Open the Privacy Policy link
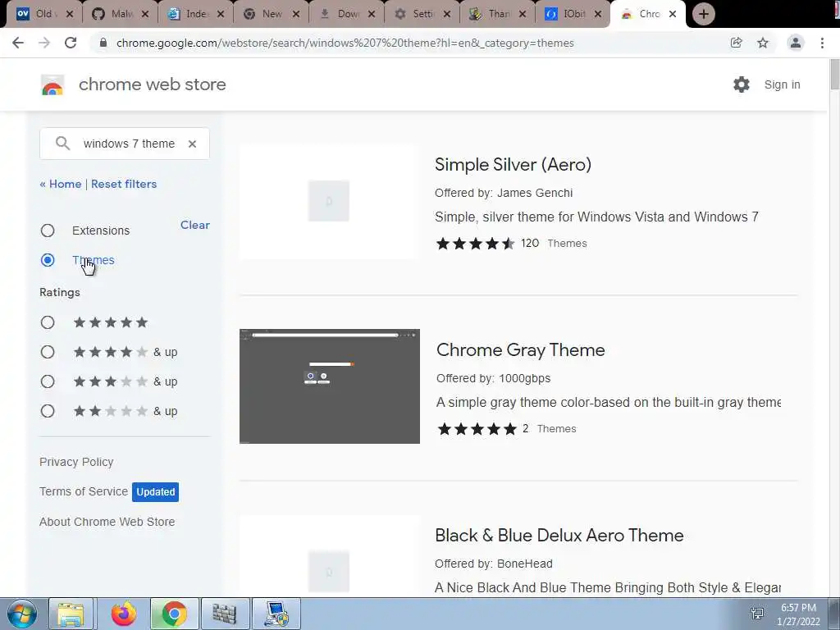This screenshot has width=840, height=630. [76, 462]
